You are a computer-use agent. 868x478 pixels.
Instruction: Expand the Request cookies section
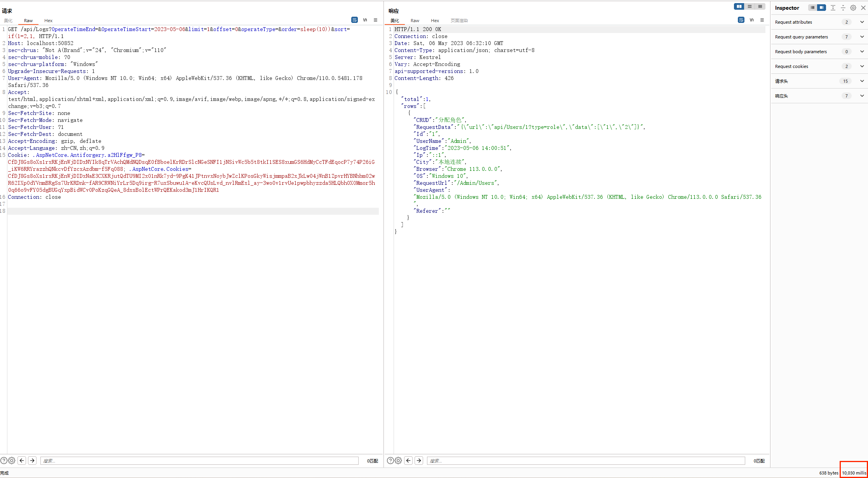coord(819,66)
